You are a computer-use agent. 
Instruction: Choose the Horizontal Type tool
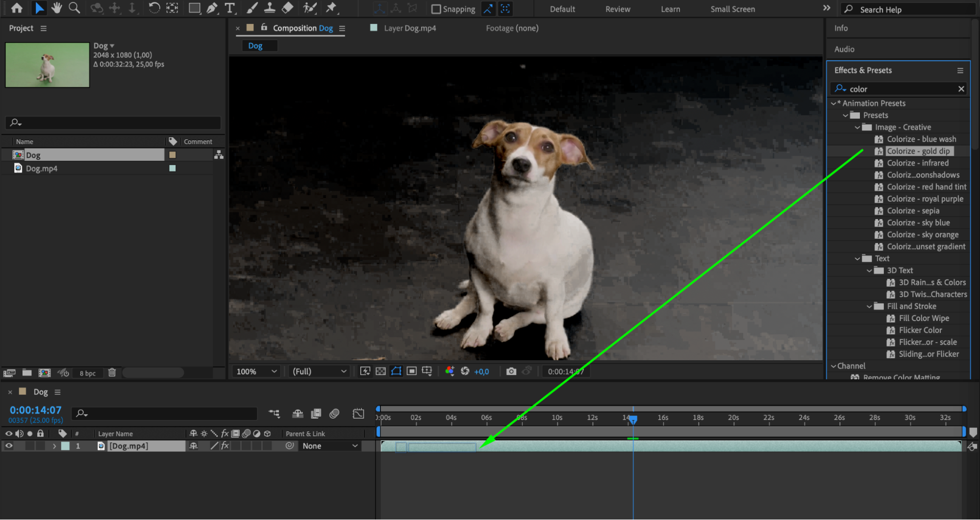pos(229,8)
